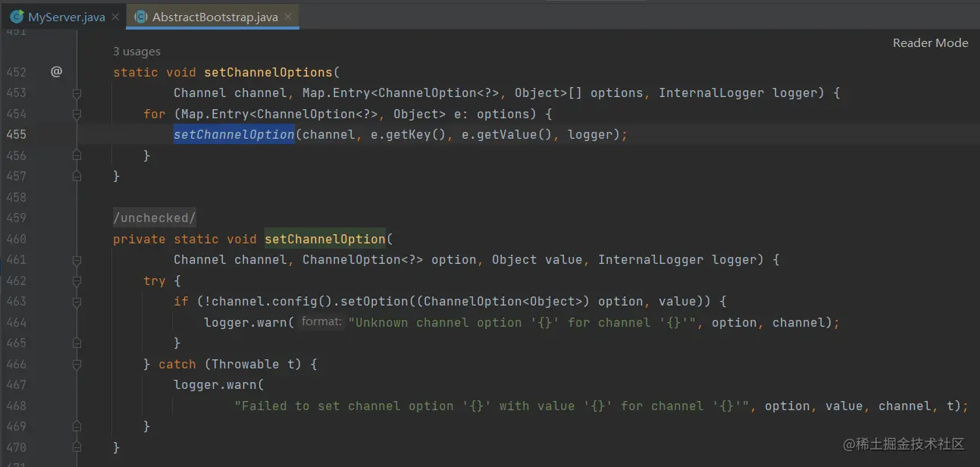This screenshot has height=467, width=980.
Task: Click the fold end marker at line 457
Action: click(77, 176)
